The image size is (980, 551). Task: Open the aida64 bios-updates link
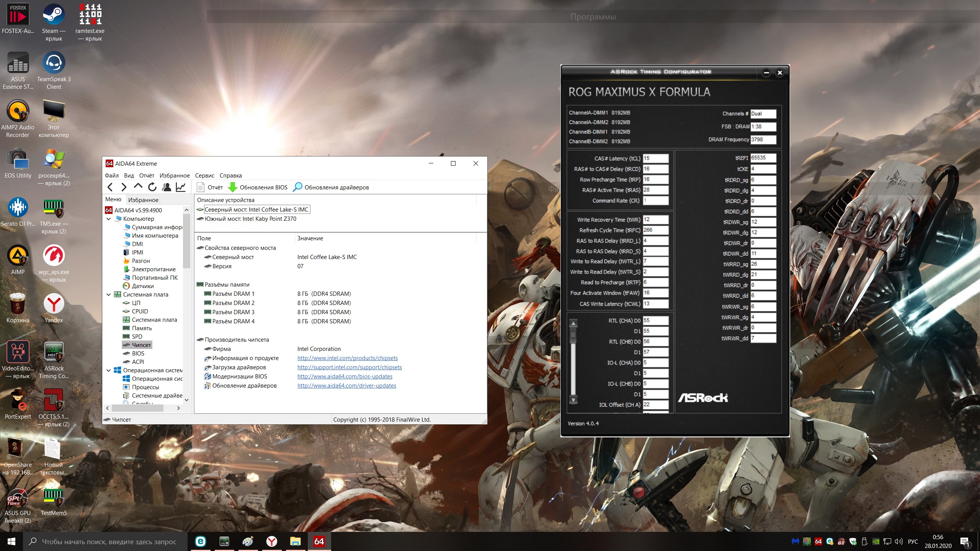pyautogui.click(x=345, y=377)
